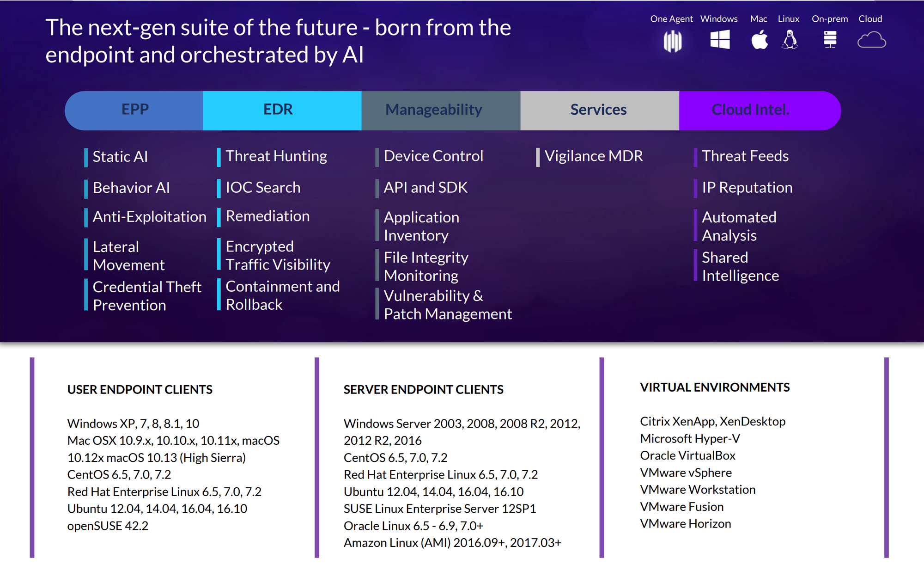Switch to the Services segment
The height and width of the screenshot is (571, 924).
tap(599, 110)
